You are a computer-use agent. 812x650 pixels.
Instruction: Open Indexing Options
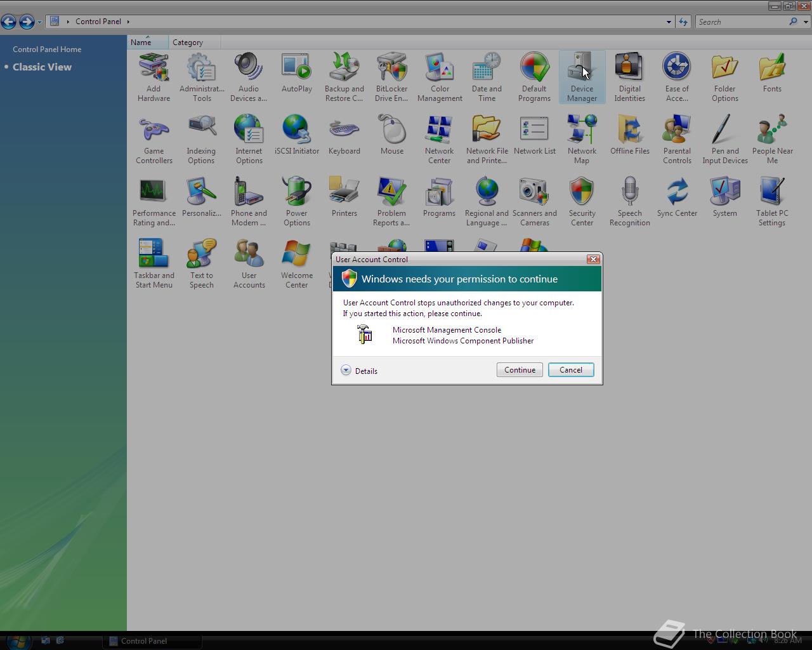[x=201, y=139]
